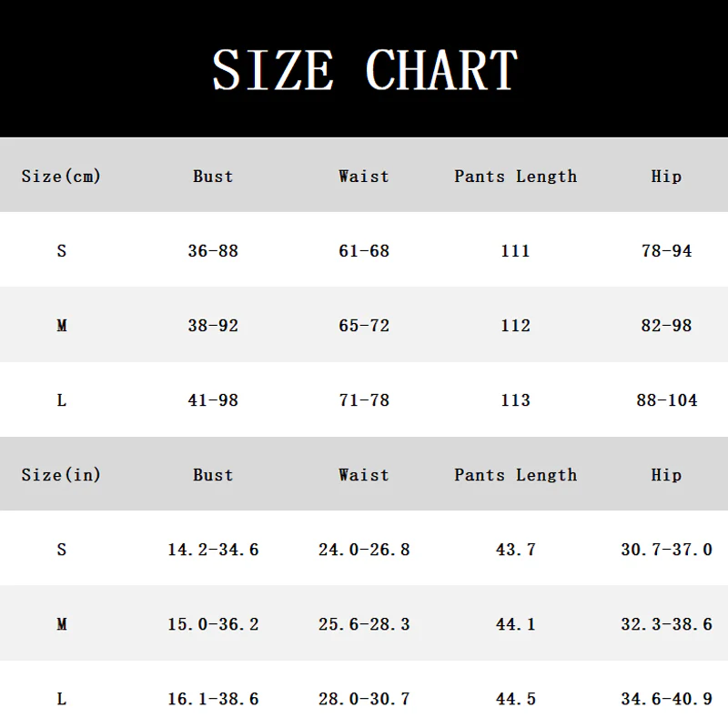Select the pants length value 44.5
728x728 pixels.
tap(515, 699)
